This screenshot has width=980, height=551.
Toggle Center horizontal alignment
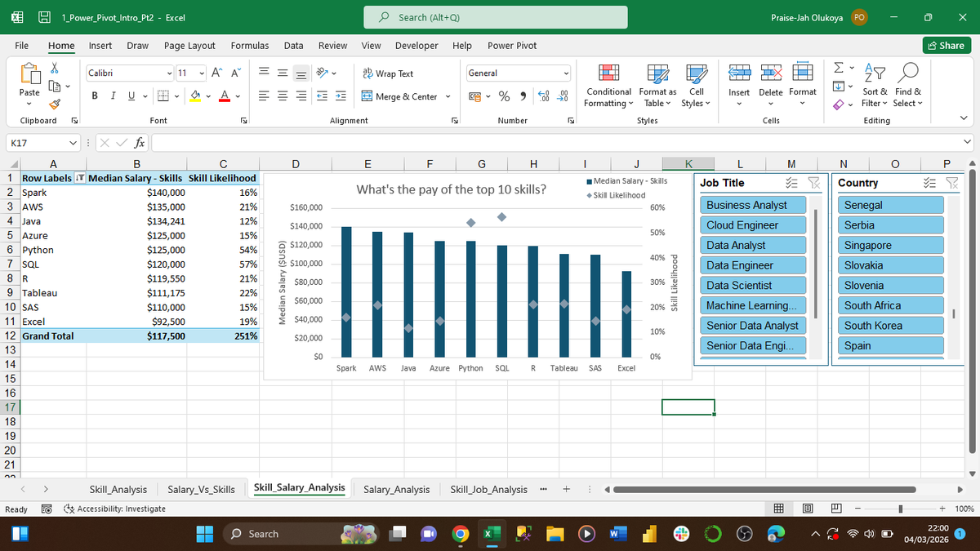(x=284, y=97)
